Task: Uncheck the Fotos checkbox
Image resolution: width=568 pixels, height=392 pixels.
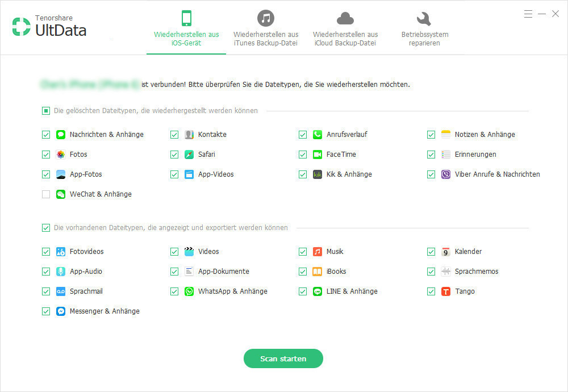Action: tap(46, 155)
